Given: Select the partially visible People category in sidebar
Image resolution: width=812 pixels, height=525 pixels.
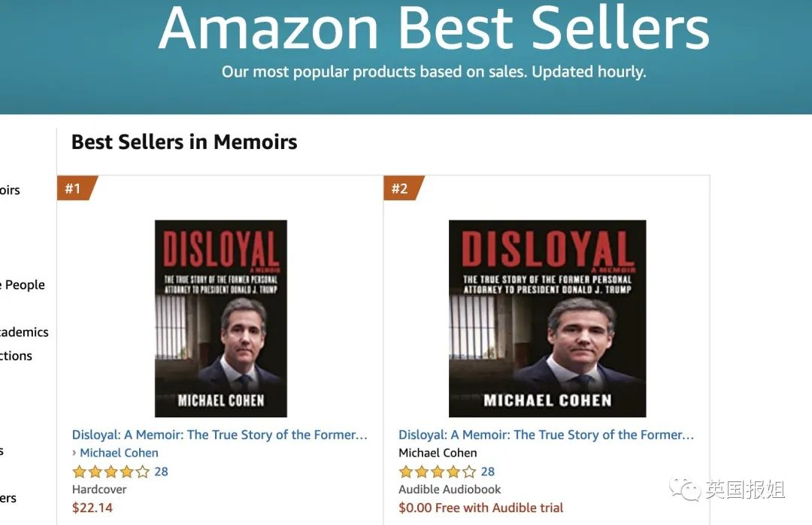Looking at the screenshot, I should point(23,285).
